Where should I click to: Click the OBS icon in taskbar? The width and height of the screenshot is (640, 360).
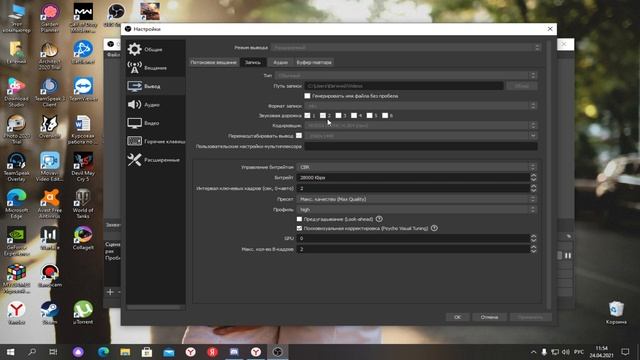tap(278, 352)
